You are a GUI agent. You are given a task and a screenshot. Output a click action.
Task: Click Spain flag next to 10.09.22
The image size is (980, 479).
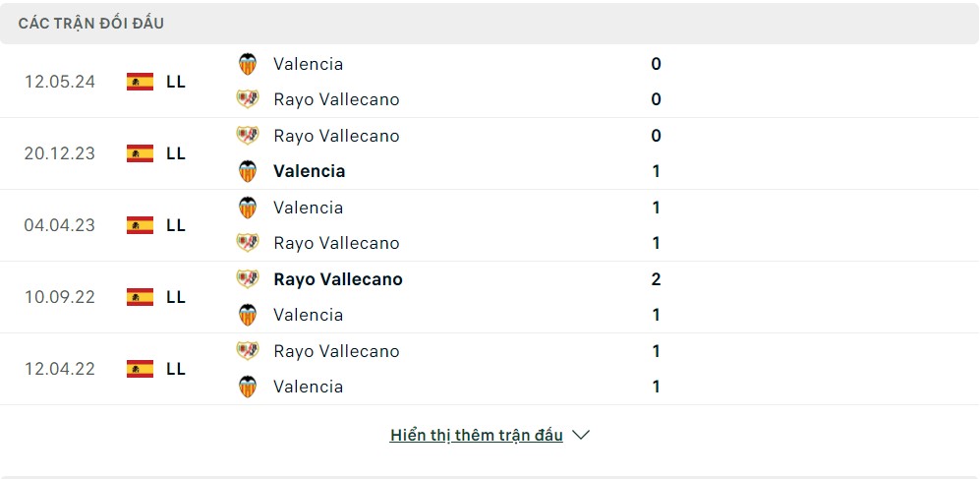pyautogui.click(x=140, y=297)
